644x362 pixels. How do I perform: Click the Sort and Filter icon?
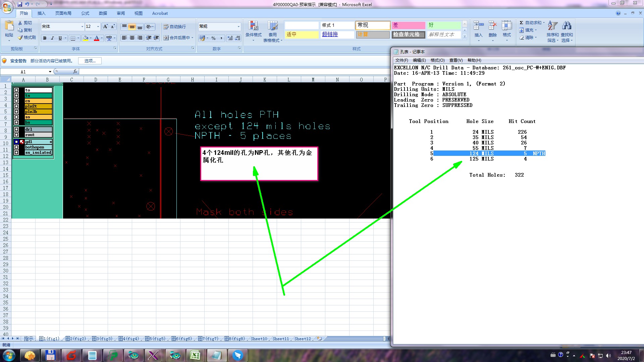(552, 26)
